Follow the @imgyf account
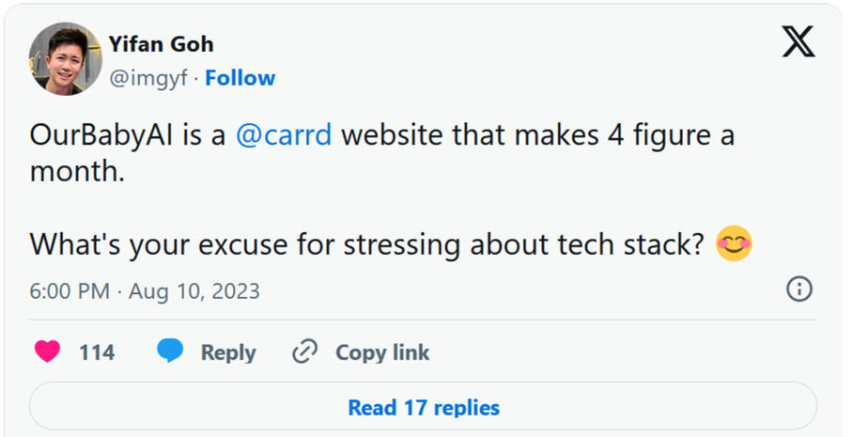The height and width of the screenshot is (437, 868). coord(240,78)
